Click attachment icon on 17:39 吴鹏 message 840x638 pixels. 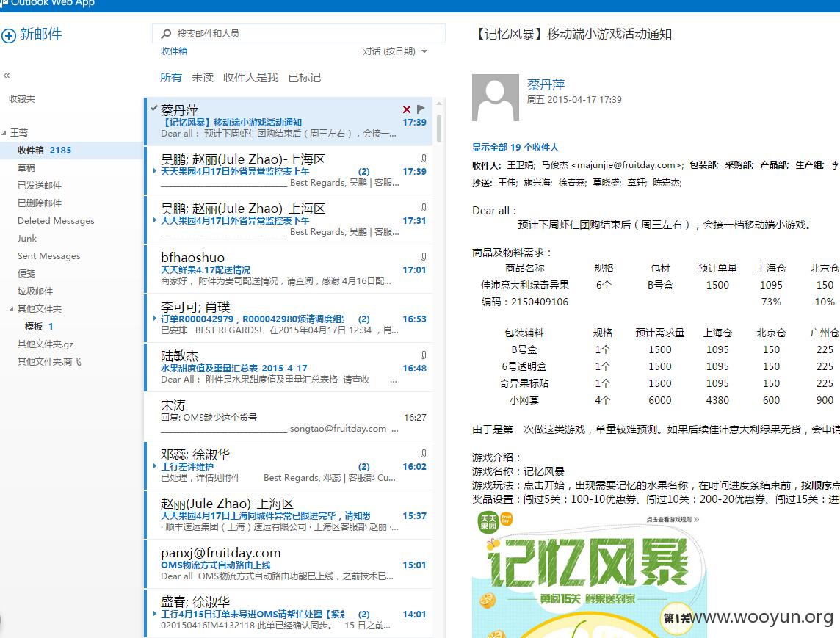(423, 159)
